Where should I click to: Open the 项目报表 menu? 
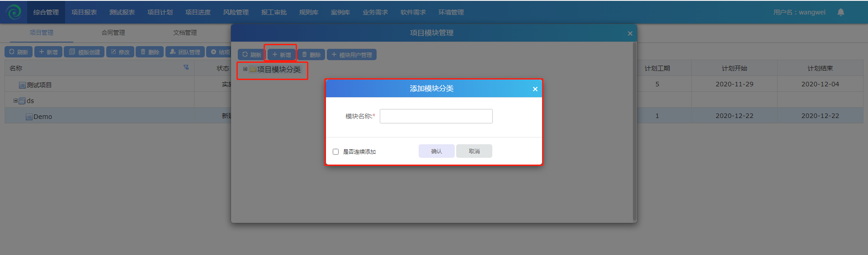coord(84,12)
